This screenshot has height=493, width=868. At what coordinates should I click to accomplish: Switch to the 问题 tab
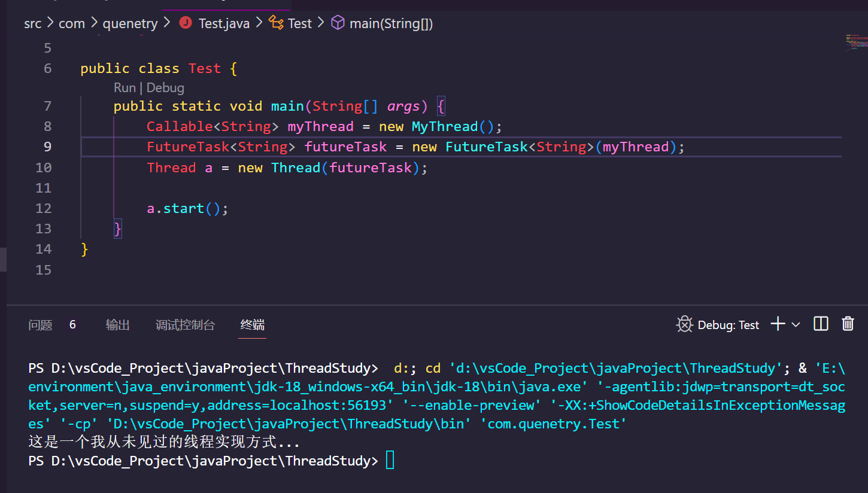coord(41,325)
